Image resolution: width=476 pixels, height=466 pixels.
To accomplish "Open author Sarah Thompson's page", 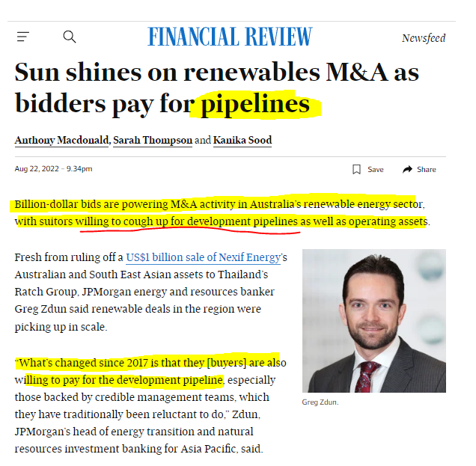I will [153, 140].
